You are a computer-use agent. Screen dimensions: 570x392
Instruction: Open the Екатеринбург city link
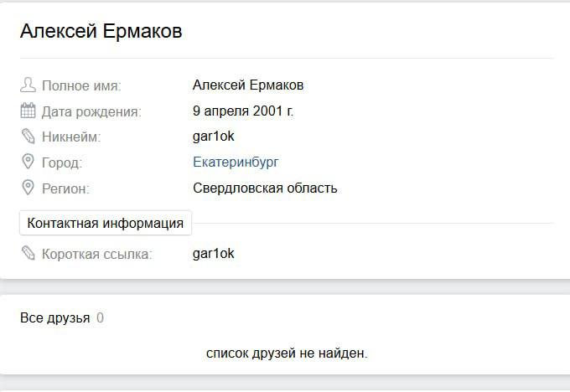pos(236,162)
